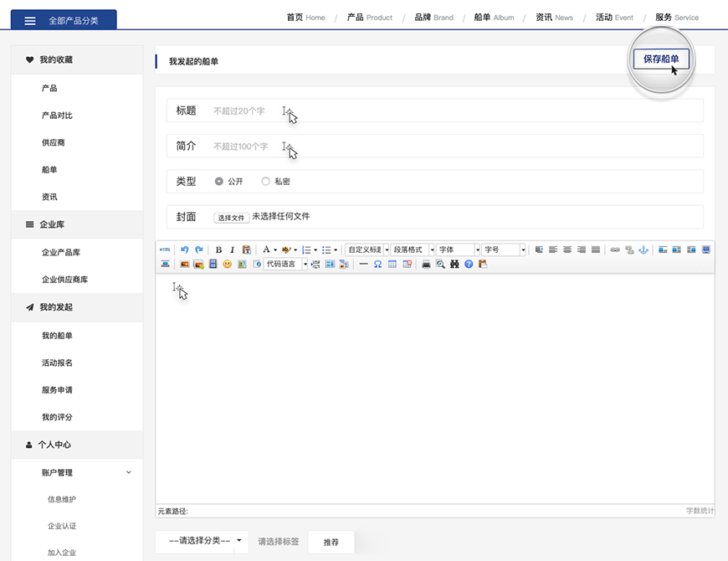
Task: Click the 选择文件 choose file button
Action: [231, 217]
